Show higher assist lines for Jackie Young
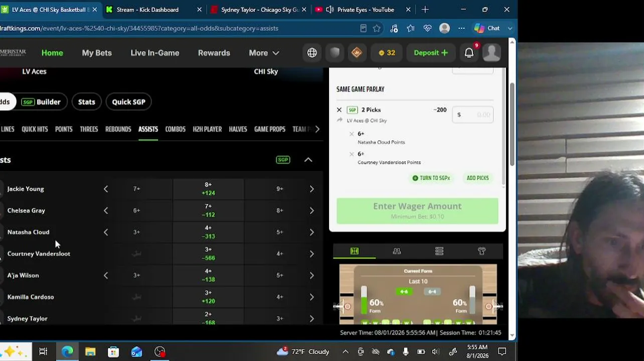Screen dimensions: 644x361 tap(311, 189)
